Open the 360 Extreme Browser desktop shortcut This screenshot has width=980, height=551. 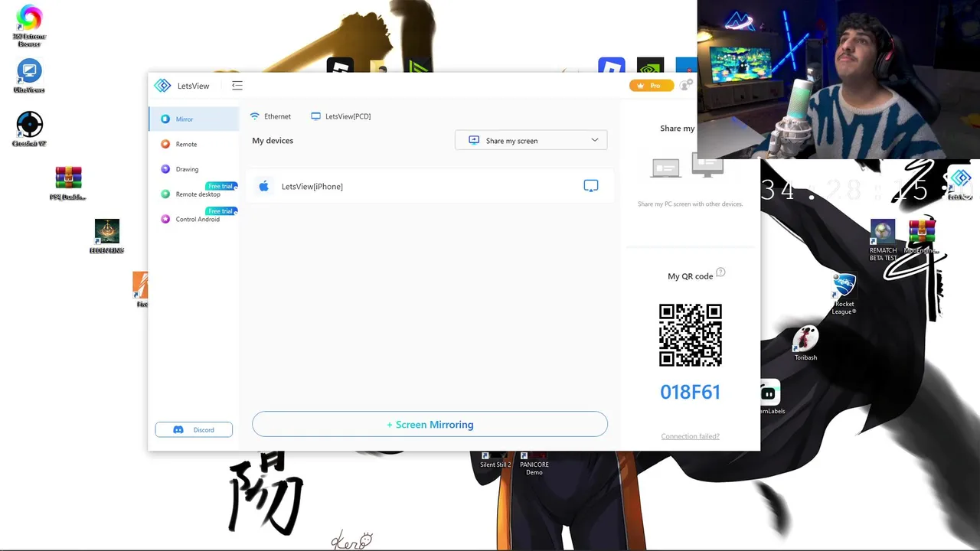(29, 26)
